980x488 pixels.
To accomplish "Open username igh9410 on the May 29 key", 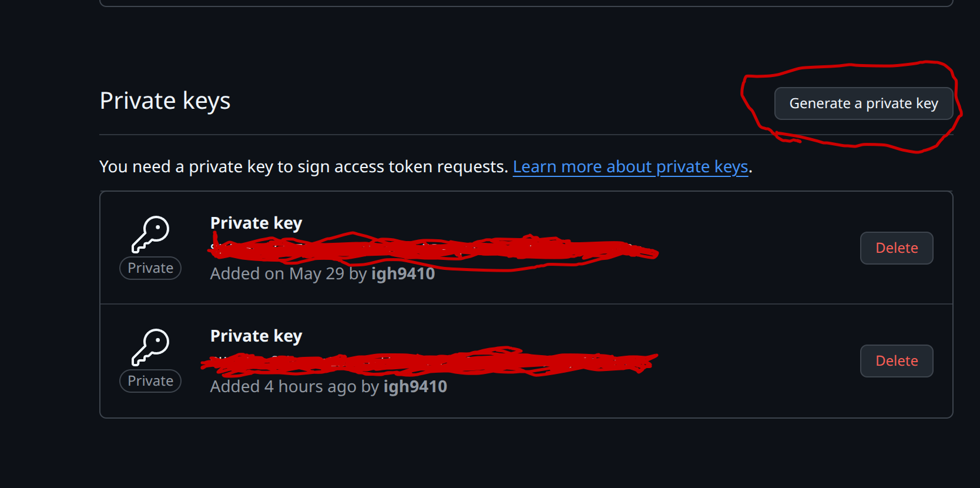I will (403, 274).
